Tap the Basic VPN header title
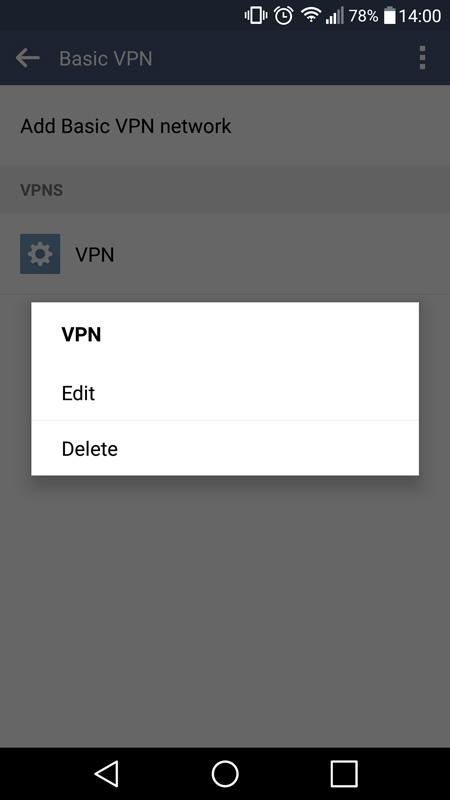The height and width of the screenshot is (800, 450). pyautogui.click(x=106, y=58)
